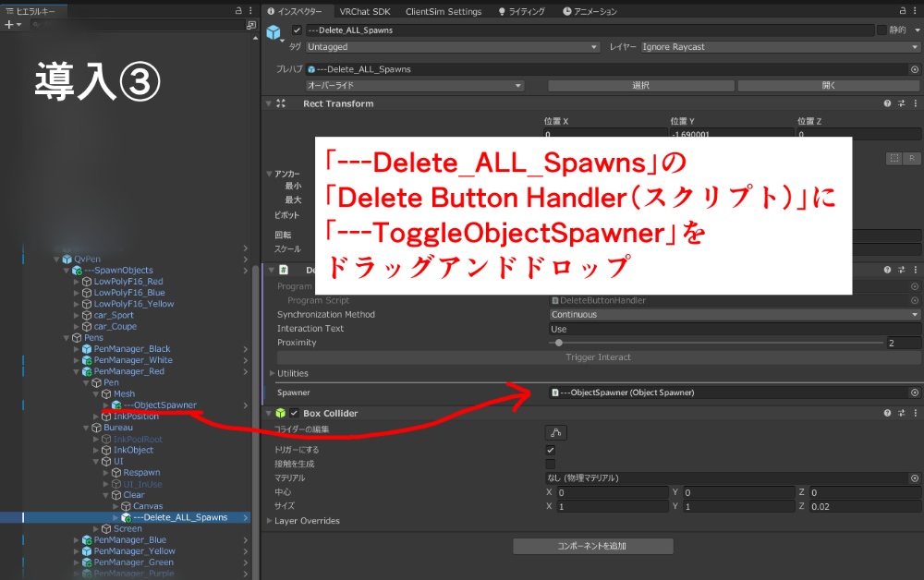Click the Interaction Text input field
The width and height of the screenshot is (924, 580).
pyautogui.click(x=735, y=329)
